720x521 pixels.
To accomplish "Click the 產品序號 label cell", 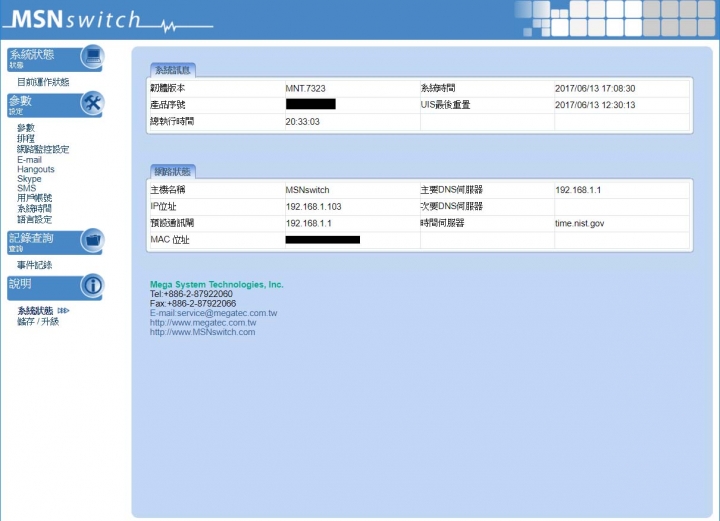I will [216, 105].
